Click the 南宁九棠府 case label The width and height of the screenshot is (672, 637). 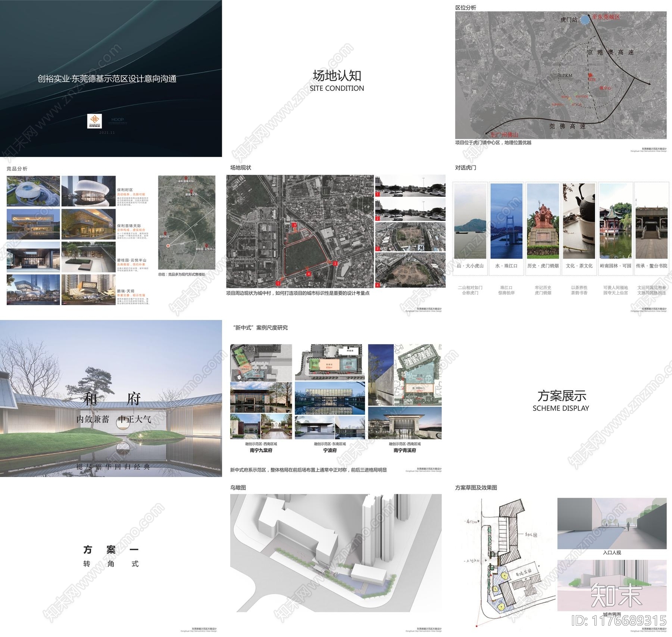[261, 450]
